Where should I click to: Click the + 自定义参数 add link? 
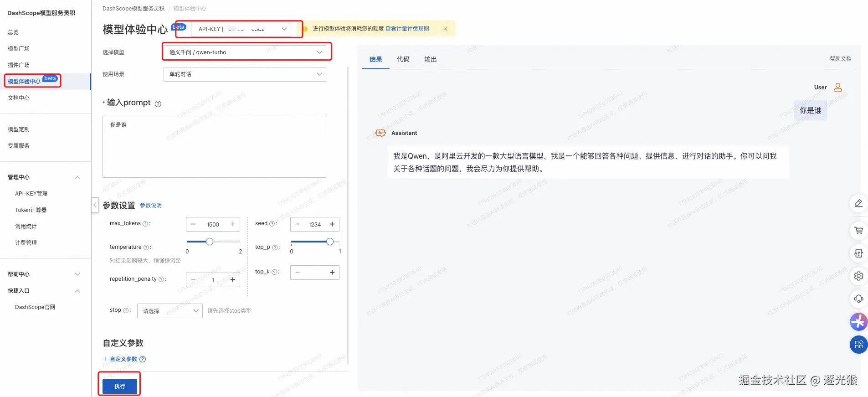coord(120,359)
